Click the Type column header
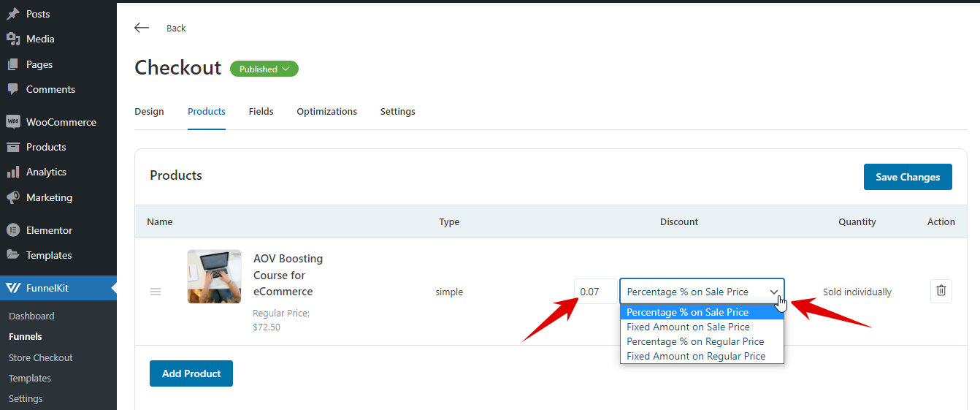 (x=449, y=221)
